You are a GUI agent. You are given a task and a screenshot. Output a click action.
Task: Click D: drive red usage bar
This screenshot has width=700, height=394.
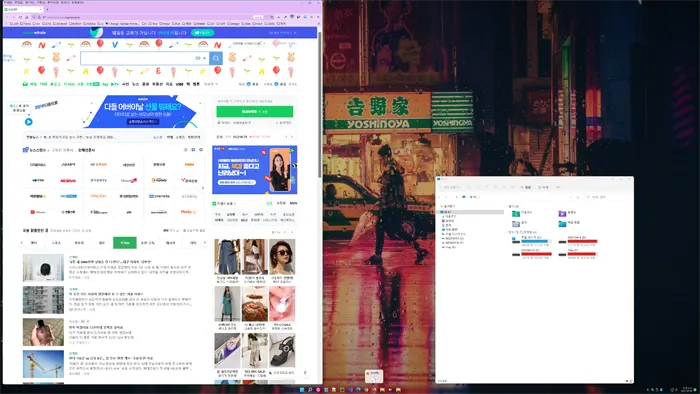582,241
